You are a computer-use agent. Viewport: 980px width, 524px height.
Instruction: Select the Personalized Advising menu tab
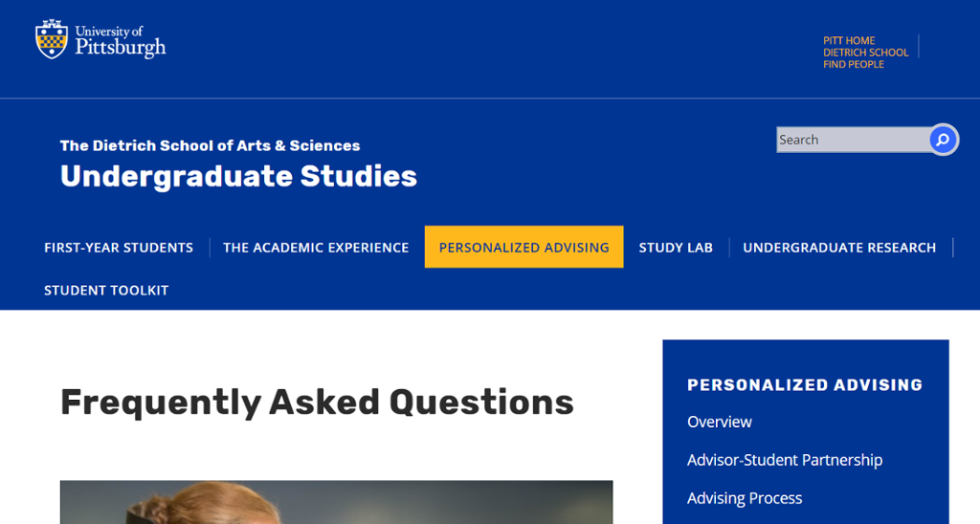[x=523, y=248]
